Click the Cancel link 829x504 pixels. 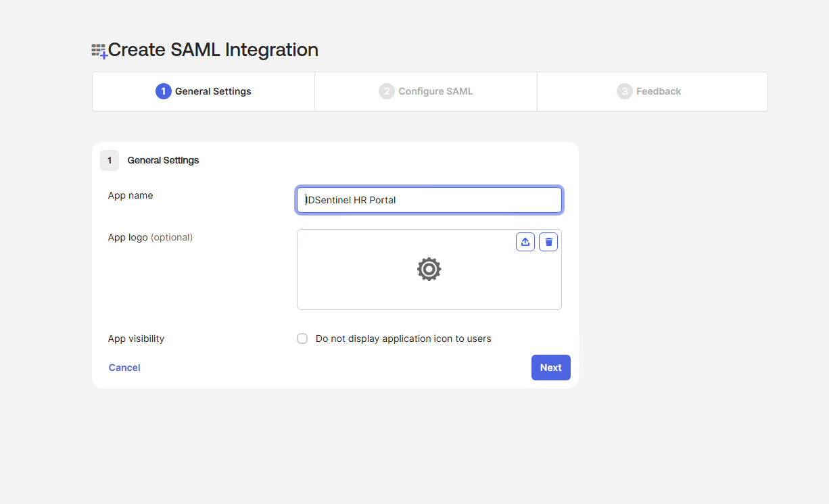coord(124,368)
